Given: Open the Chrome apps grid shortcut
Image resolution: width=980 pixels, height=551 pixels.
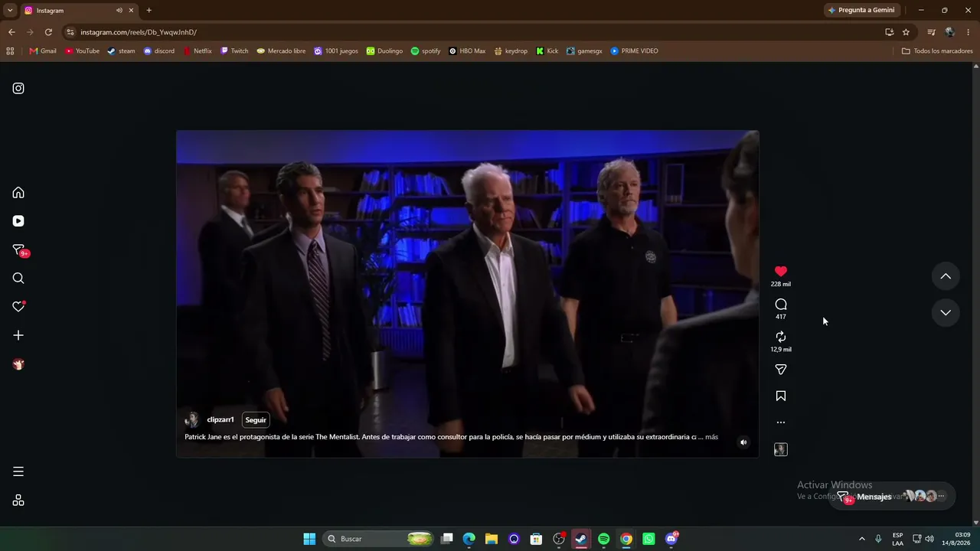Looking at the screenshot, I should tap(10, 51).
